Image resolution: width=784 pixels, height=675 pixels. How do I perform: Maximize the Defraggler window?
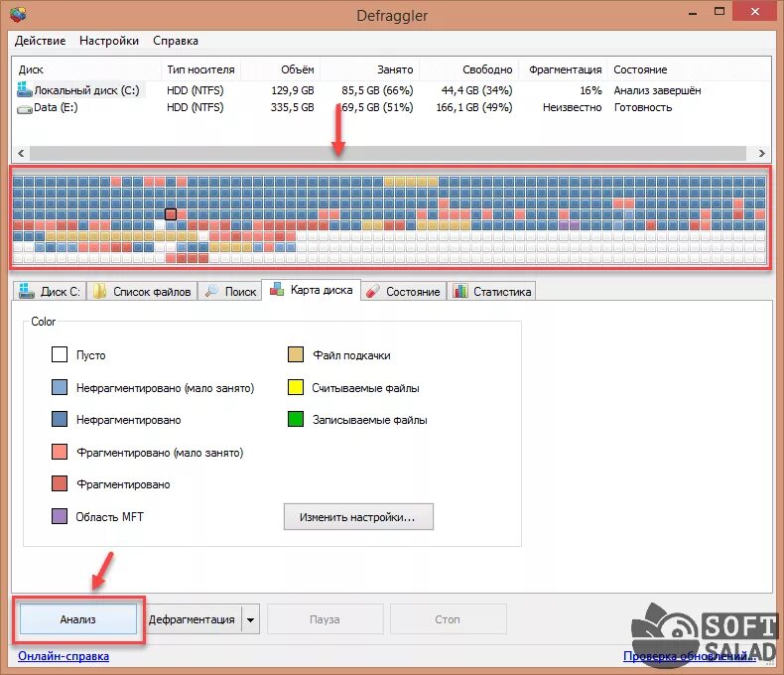[719, 12]
